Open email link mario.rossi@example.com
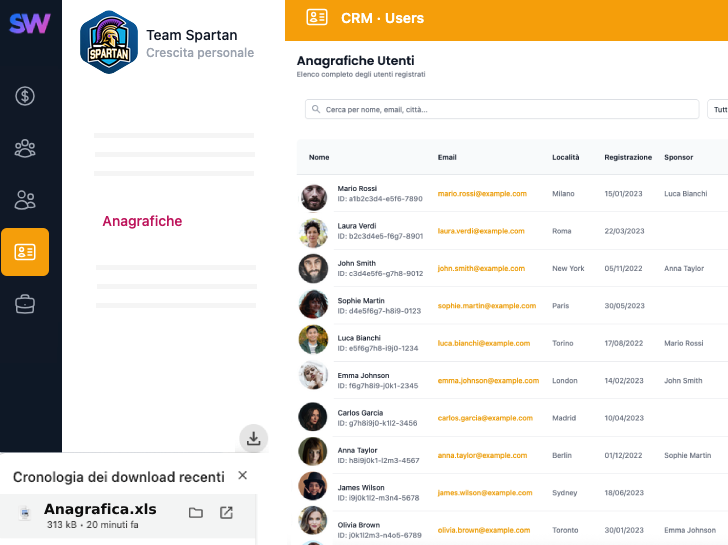This screenshot has height=545, width=728. (482, 194)
